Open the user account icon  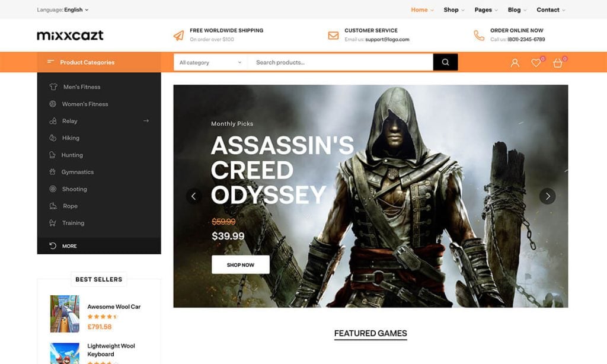[515, 62]
